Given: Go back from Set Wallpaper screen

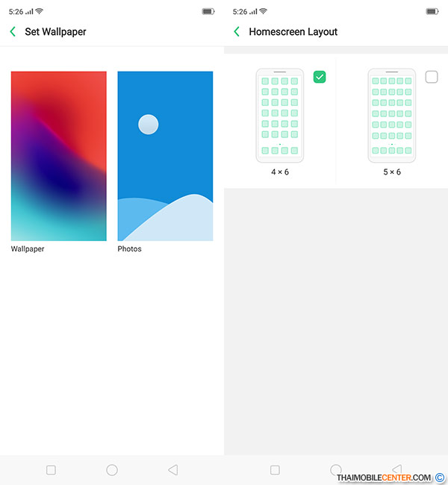Looking at the screenshot, I should (13, 31).
